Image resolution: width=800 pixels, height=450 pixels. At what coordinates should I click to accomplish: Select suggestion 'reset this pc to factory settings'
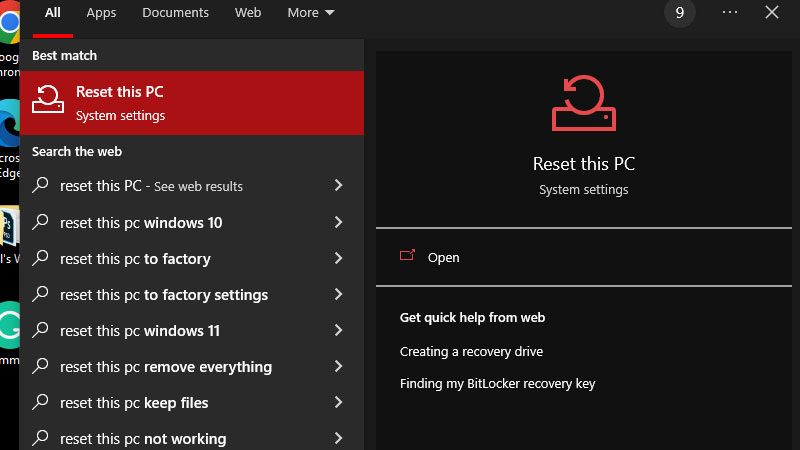point(192,295)
